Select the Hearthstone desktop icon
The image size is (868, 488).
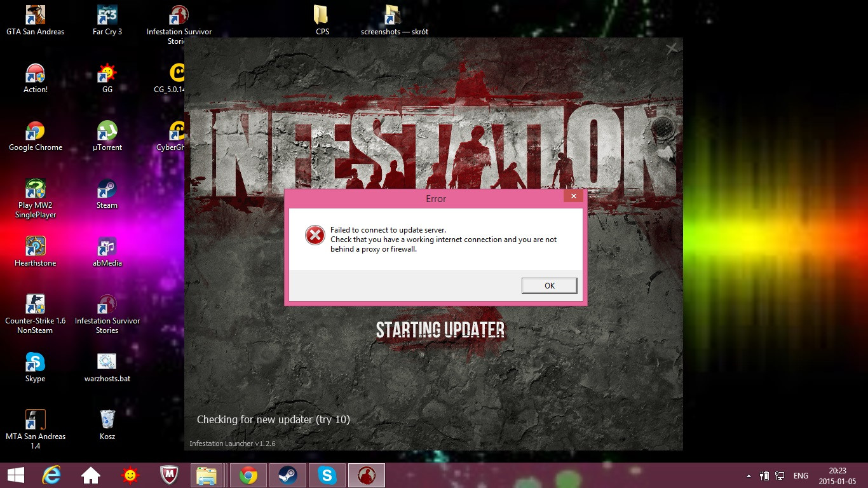tap(35, 252)
